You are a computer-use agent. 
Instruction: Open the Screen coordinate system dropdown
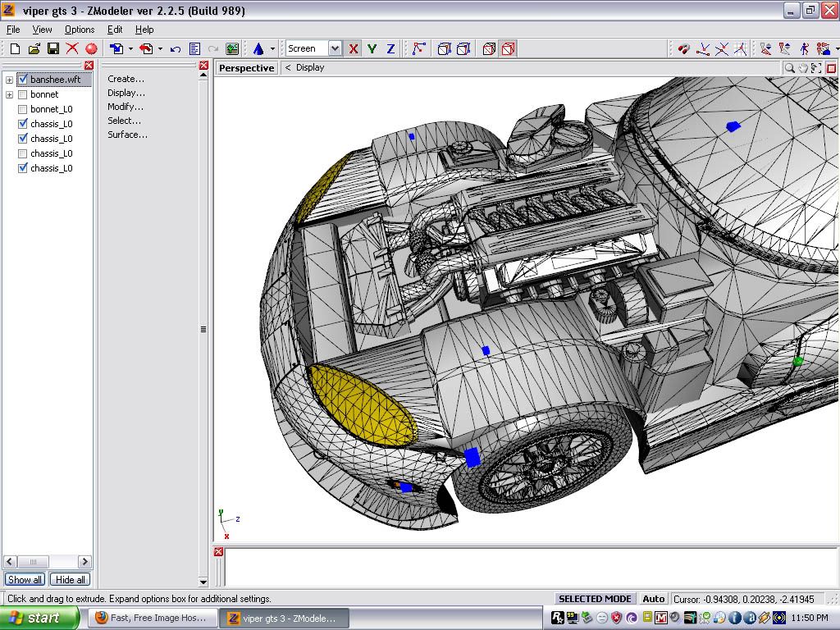334,49
